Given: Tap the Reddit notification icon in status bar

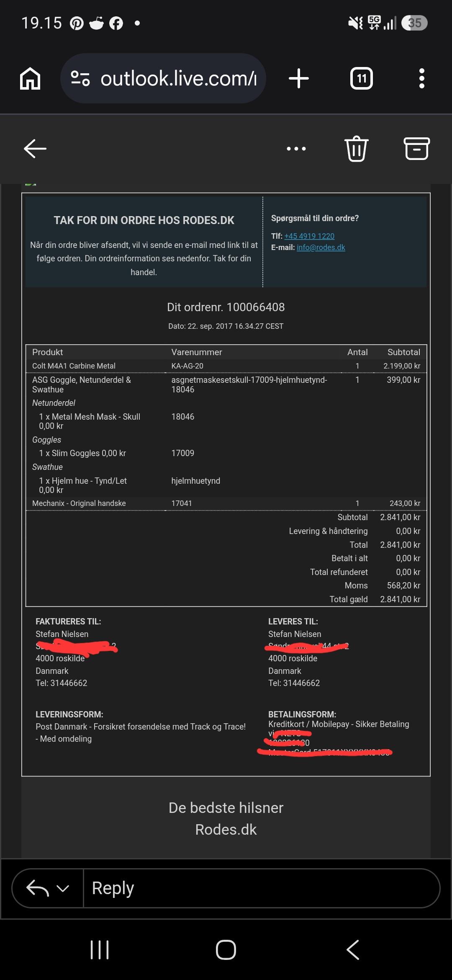Looking at the screenshot, I should (x=97, y=23).
